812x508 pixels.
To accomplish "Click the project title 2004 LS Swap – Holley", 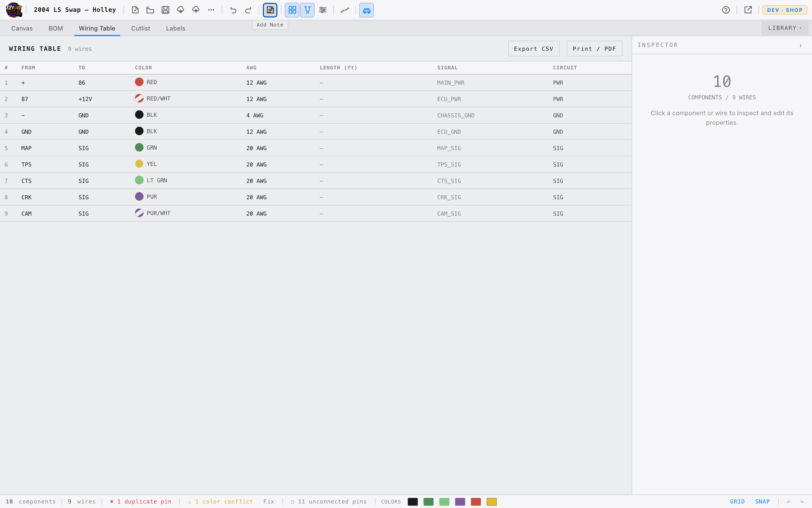I will [x=75, y=10].
